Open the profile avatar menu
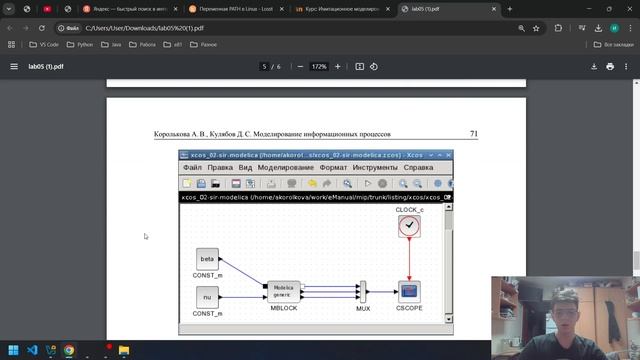 (x=614, y=28)
